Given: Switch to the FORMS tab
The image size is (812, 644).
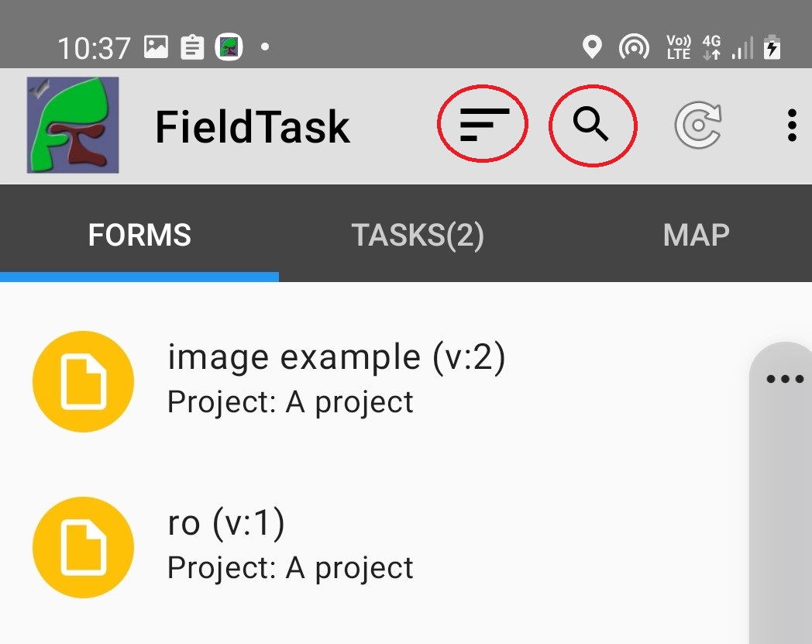Looking at the screenshot, I should [139, 235].
